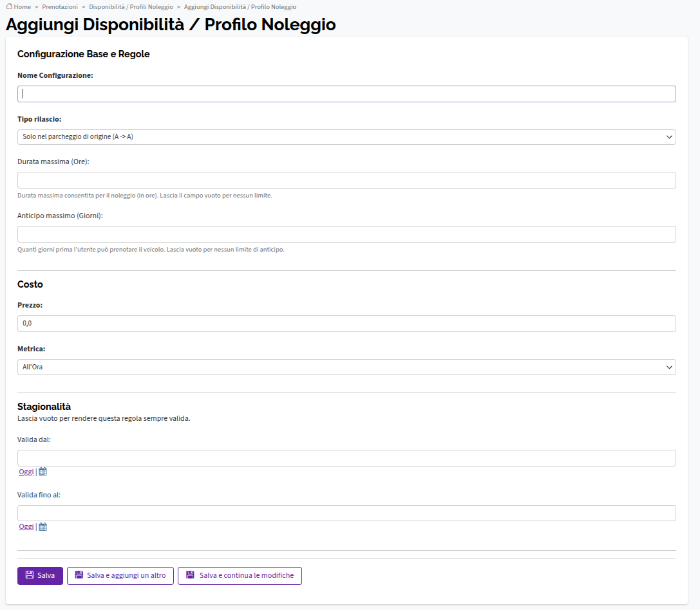Click the Valida fino al date field

[x=346, y=513]
